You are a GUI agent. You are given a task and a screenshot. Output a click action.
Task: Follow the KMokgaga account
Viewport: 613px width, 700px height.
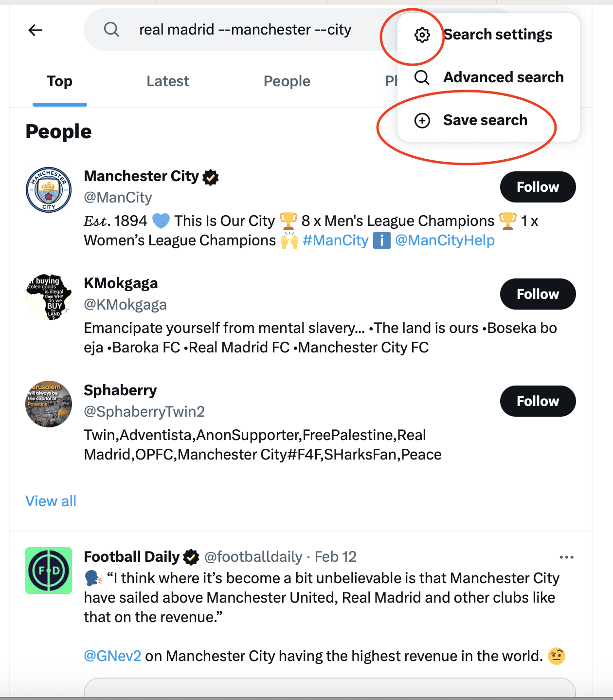coord(538,294)
